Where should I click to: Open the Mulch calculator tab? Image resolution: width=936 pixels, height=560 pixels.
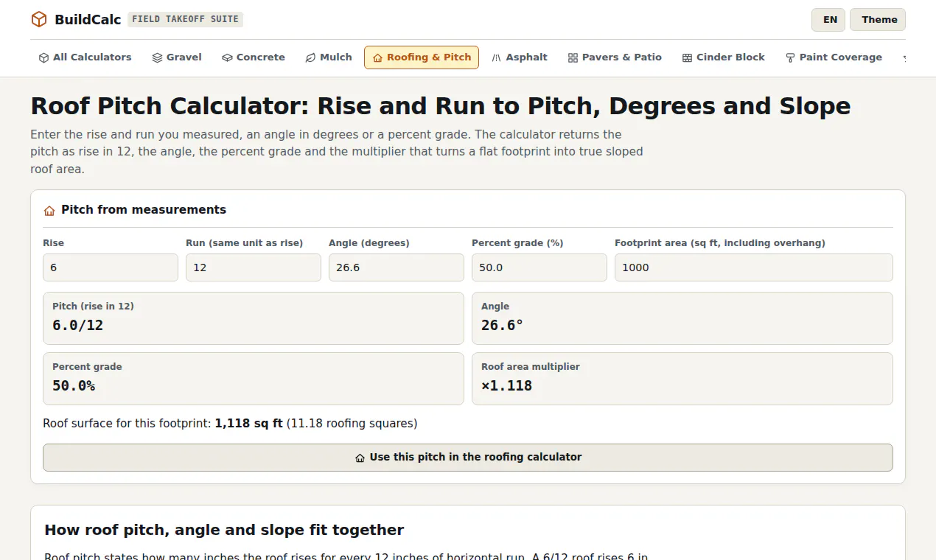329,57
